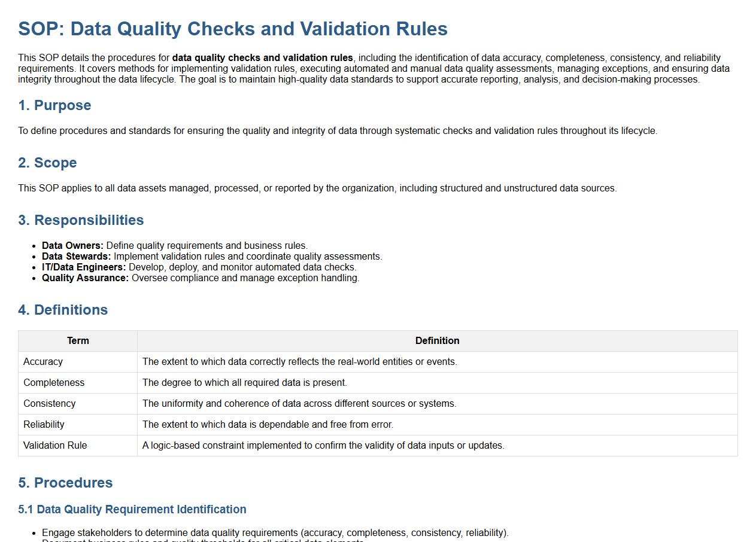This screenshot has width=756, height=542.
Task: Click the 'Reliability' table cell
Action: pyautogui.click(x=44, y=425)
